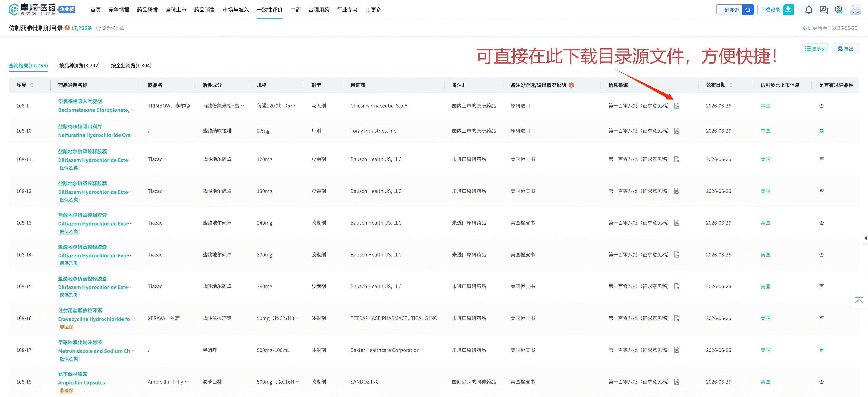Click 美国 link in row 108-16
Image resolution: width=868 pixels, height=397 pixels.
click(x=765, y=318)
